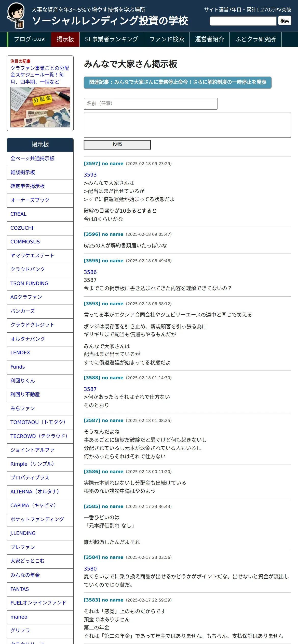Open featured article クラファン事業ごとの分配金スケジュール一覧
The width and height of the screenshot is (298, 644).
point(40,75)
